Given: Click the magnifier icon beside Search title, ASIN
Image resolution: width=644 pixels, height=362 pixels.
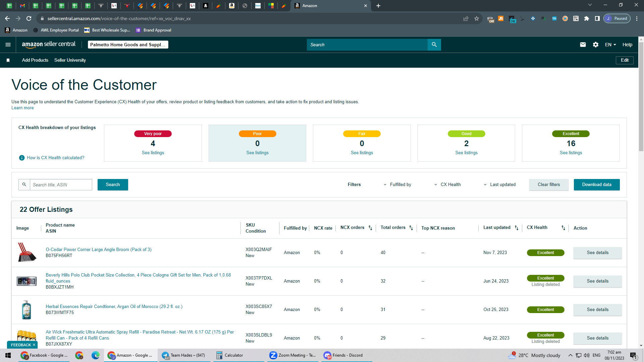Looking at the screenshot, I should coord(24,185).
